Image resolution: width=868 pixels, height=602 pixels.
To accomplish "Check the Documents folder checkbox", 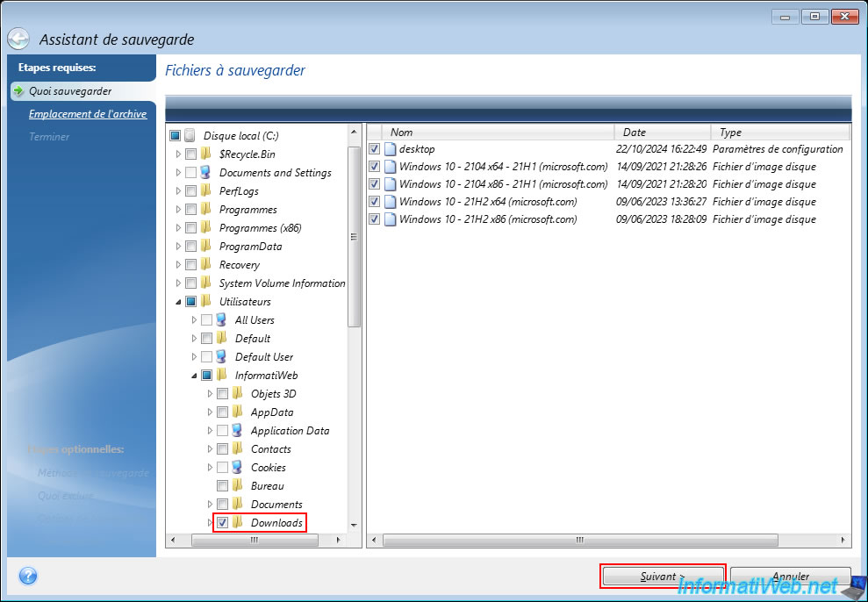I will pyautogui.click(x=223, y=505).
